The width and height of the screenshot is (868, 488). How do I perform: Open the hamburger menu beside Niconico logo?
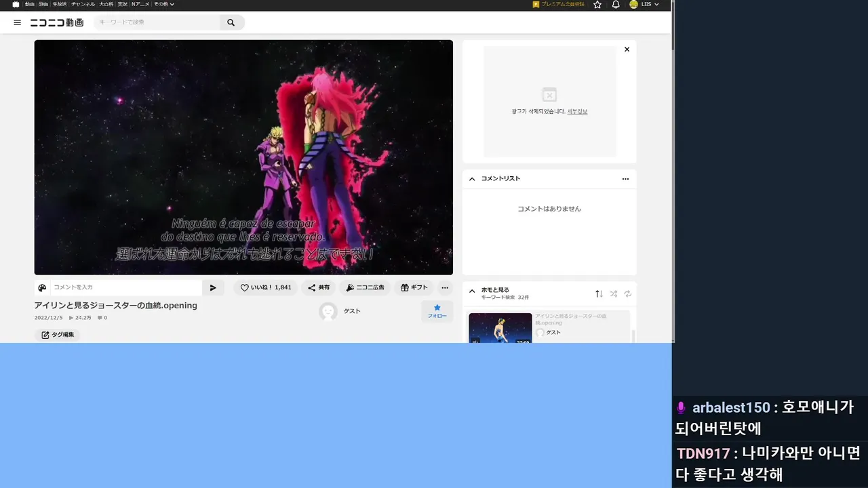coord(18,22)
